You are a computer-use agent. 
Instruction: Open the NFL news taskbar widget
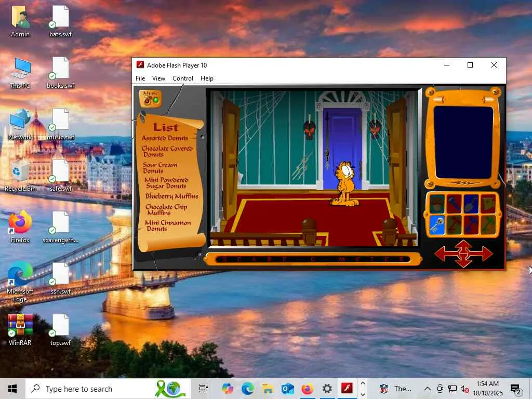395,389
